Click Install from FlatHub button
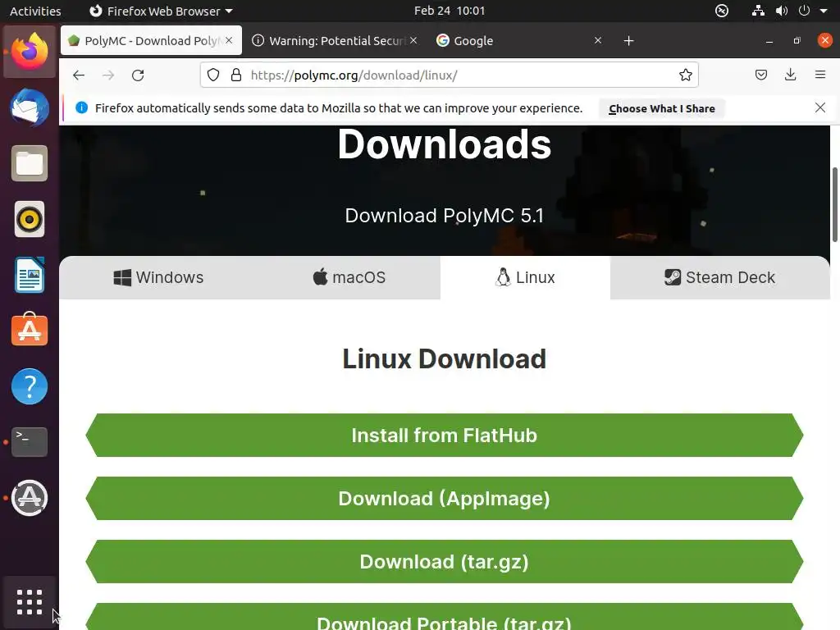 (x=444, y=435)
